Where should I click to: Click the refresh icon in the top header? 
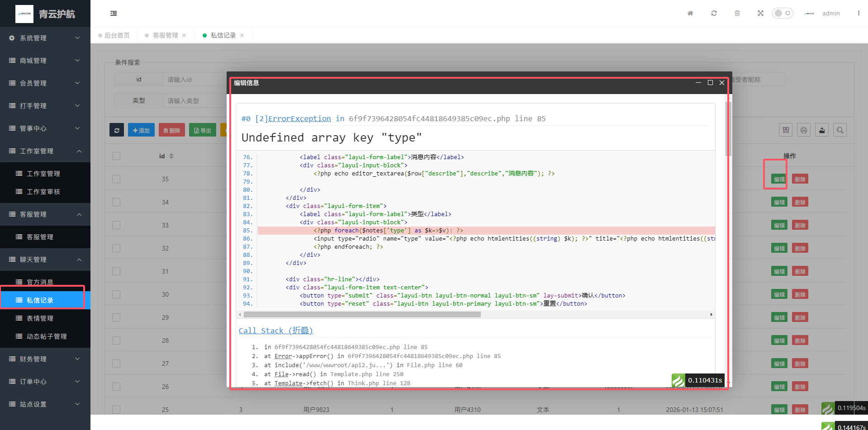(x=714, y=13)
